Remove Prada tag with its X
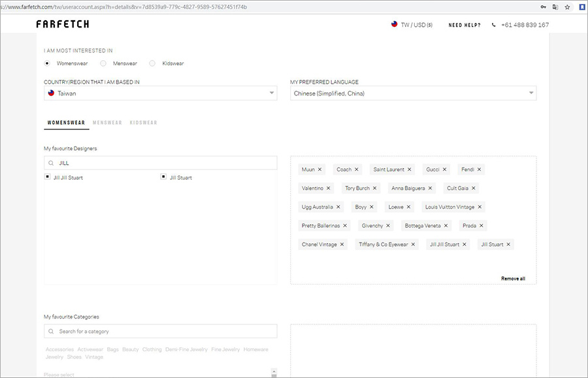588x378 pixels. pyautogui.click(x=482, y=226)
